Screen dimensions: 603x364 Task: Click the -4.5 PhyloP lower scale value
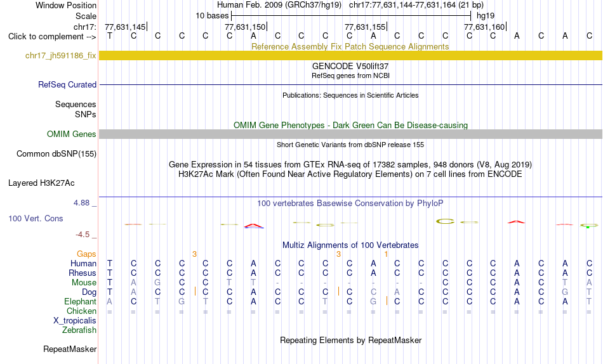83,235
